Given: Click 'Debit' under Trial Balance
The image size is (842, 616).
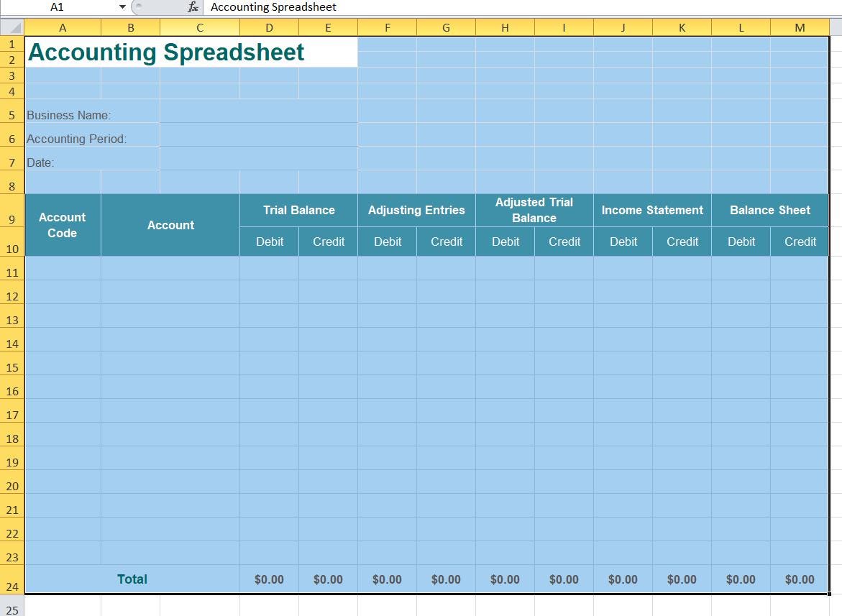Looking at the screenshot, I should pos(270,242).
